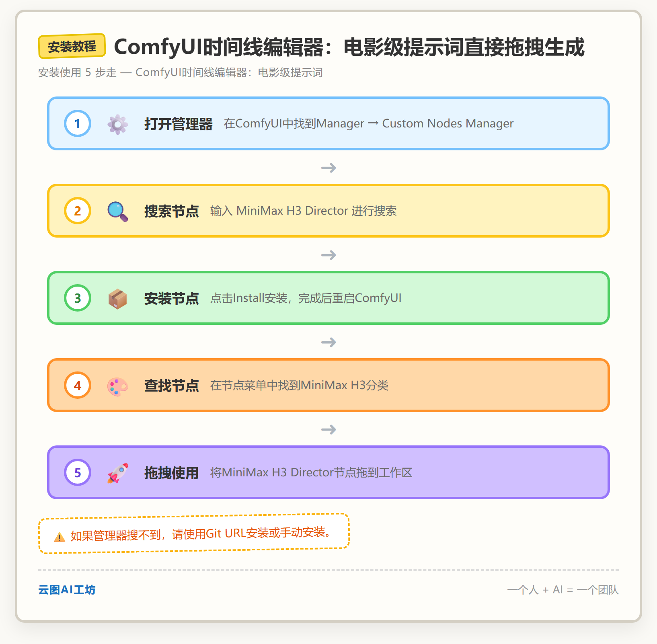Click the main title ComfyUI时间线编辑器
Image resolution: width=657 pixels, height=644 pixels.
coord(349,47)
